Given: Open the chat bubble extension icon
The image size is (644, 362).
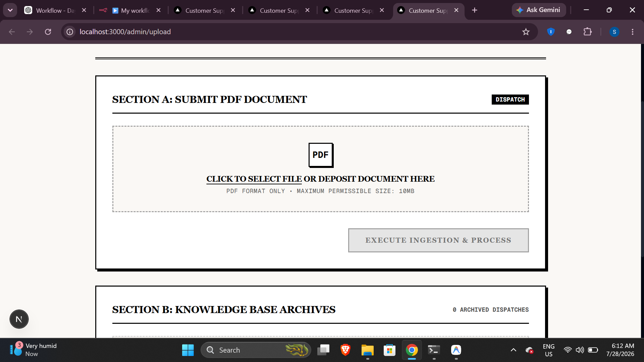Looking at the screenshot, I should 569,32.
